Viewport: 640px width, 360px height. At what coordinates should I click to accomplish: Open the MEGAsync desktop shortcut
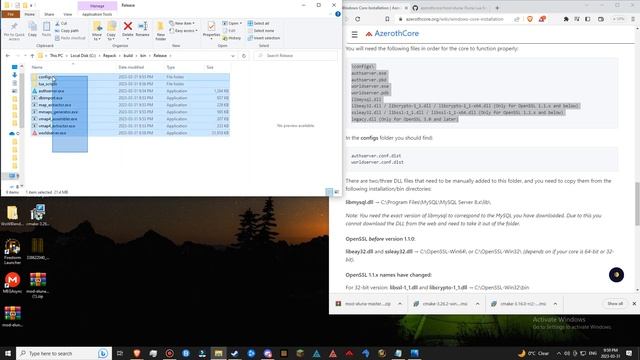(x=12, y=283)
